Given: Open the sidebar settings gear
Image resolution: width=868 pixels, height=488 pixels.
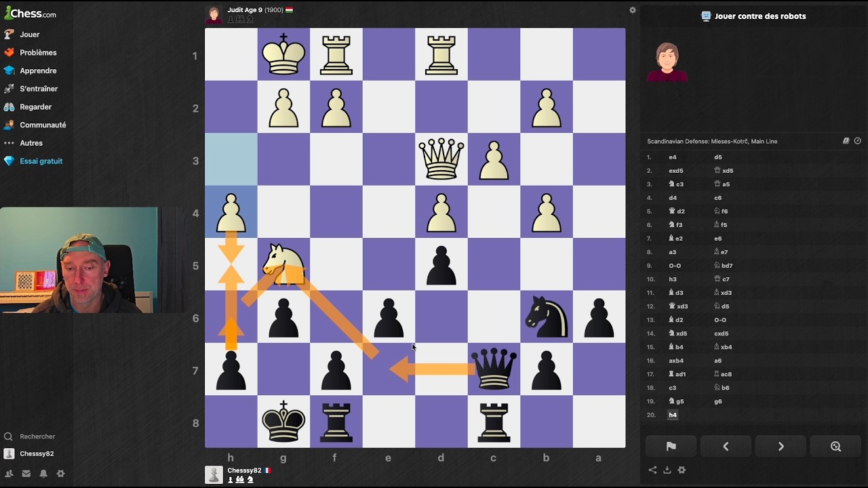Looking at the screenshot, I should pyautogui.click(x=60, y=474).
